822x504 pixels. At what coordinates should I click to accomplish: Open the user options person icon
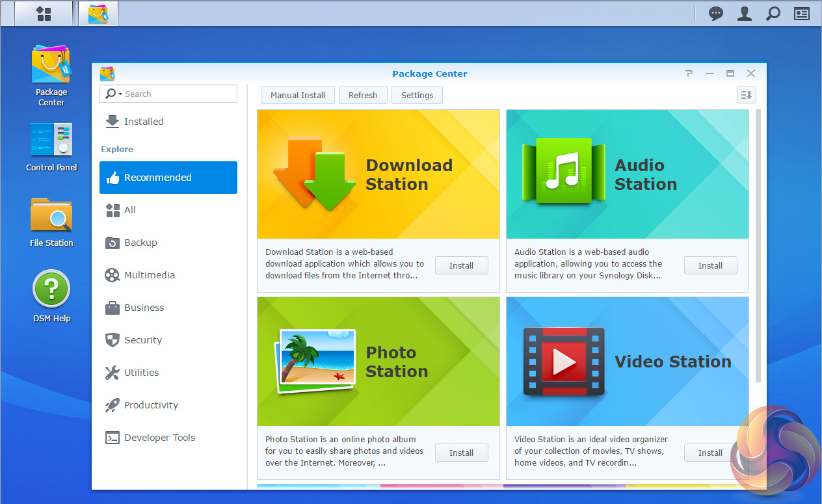(745, 14)
